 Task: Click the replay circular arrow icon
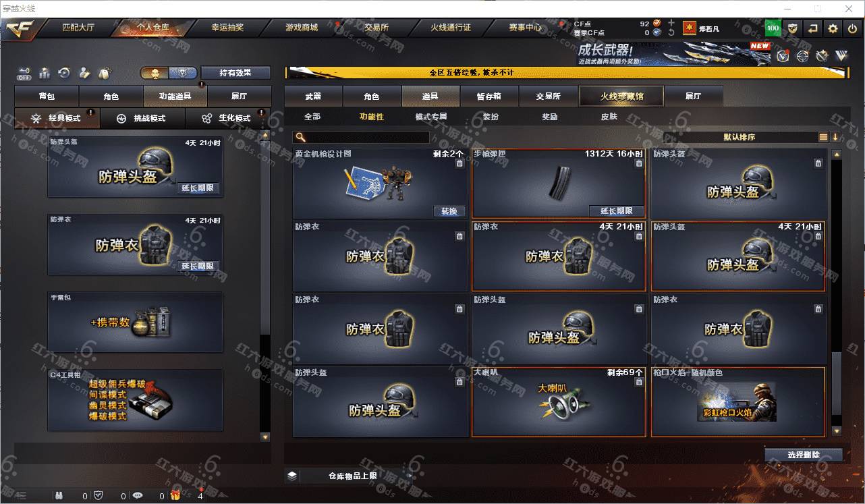point(64,72)
